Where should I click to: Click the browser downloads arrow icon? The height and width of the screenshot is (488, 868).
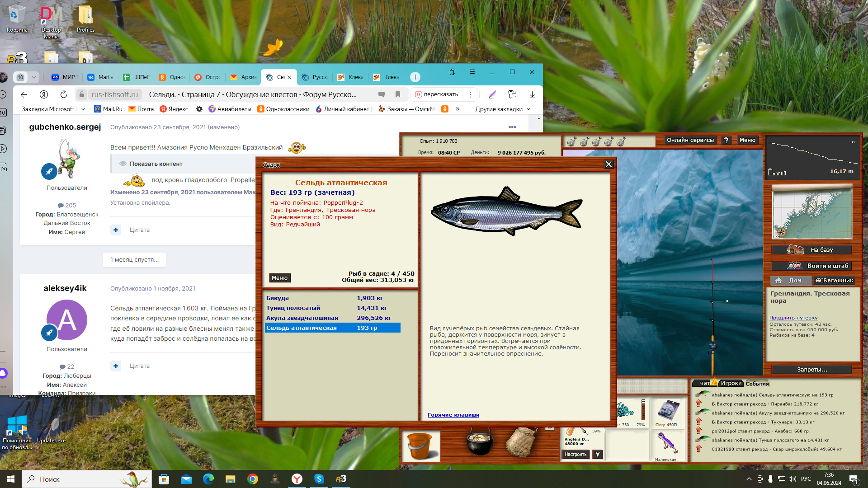532,94
